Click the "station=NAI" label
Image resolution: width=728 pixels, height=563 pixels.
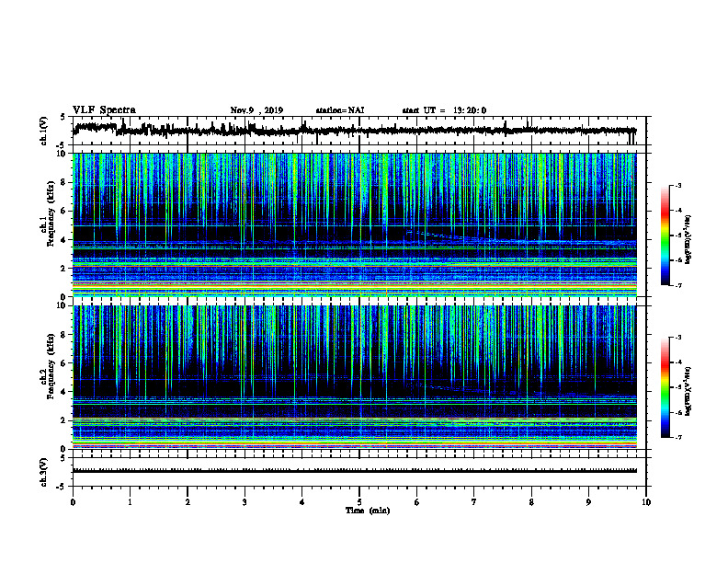(x=340, y=110)
